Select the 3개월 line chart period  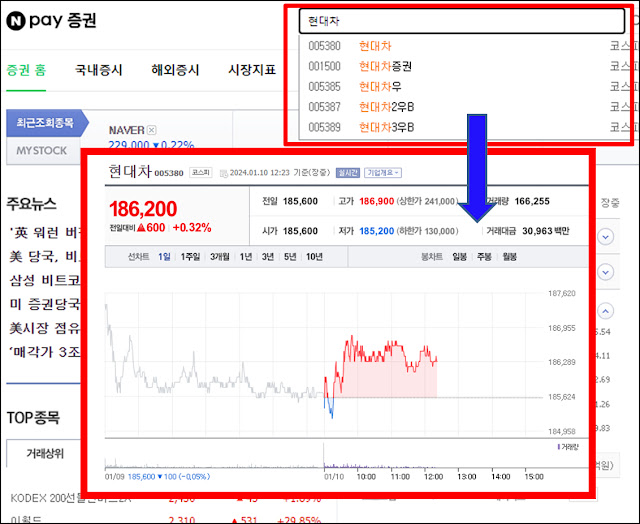pos(220,257)
